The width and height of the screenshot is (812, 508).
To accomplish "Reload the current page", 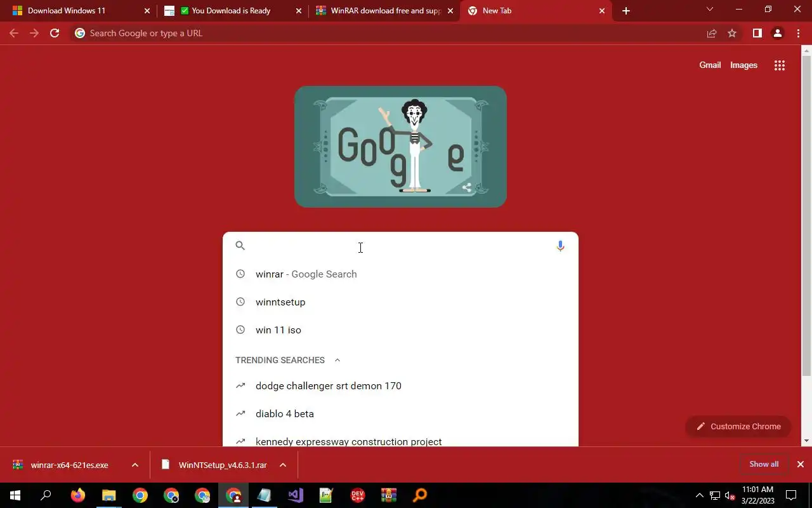I will [55, 33].
